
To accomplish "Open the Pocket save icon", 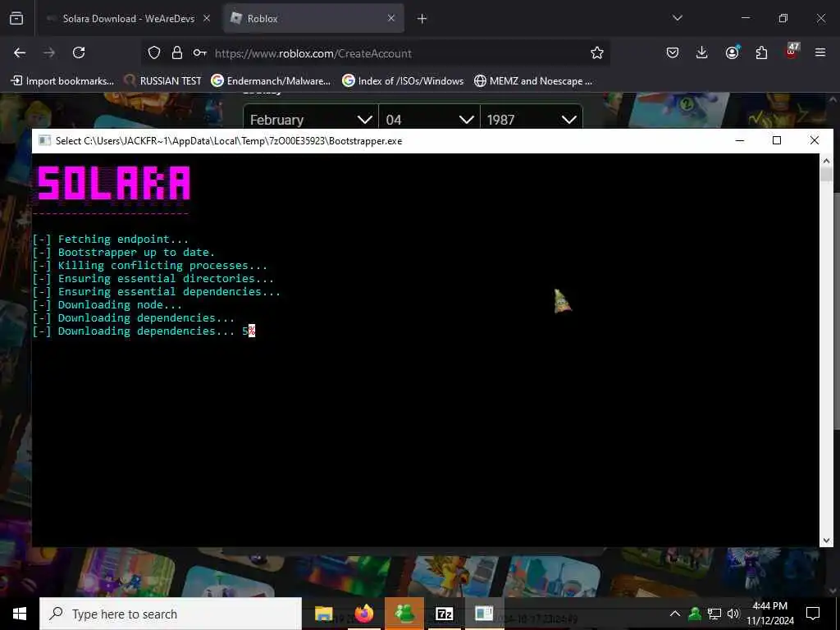I will 673,52.
